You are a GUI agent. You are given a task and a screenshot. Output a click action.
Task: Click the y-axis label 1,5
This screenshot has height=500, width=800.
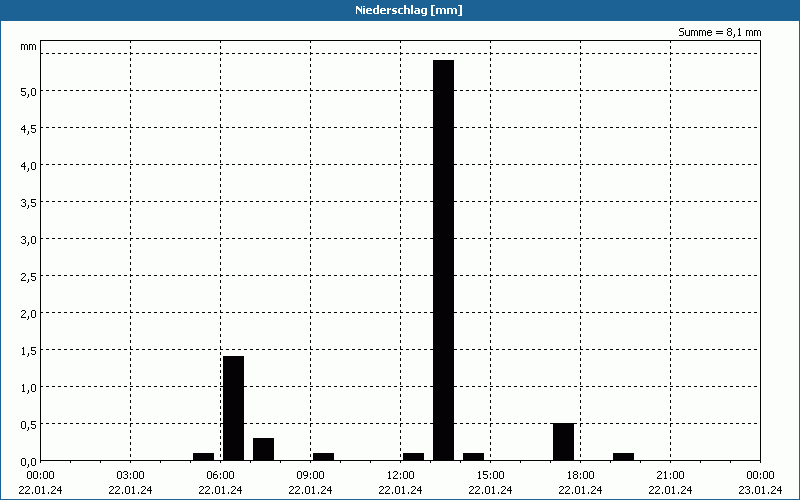pos(29,351)
